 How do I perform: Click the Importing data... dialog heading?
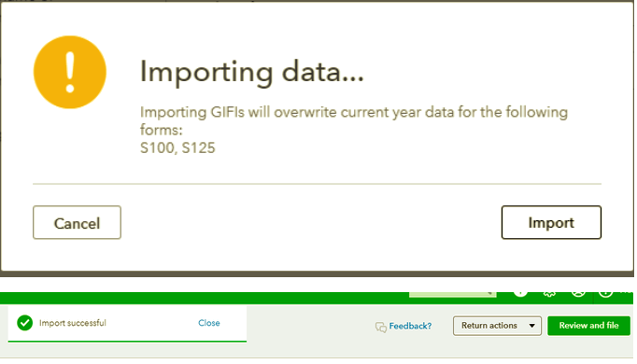(252, 72)
